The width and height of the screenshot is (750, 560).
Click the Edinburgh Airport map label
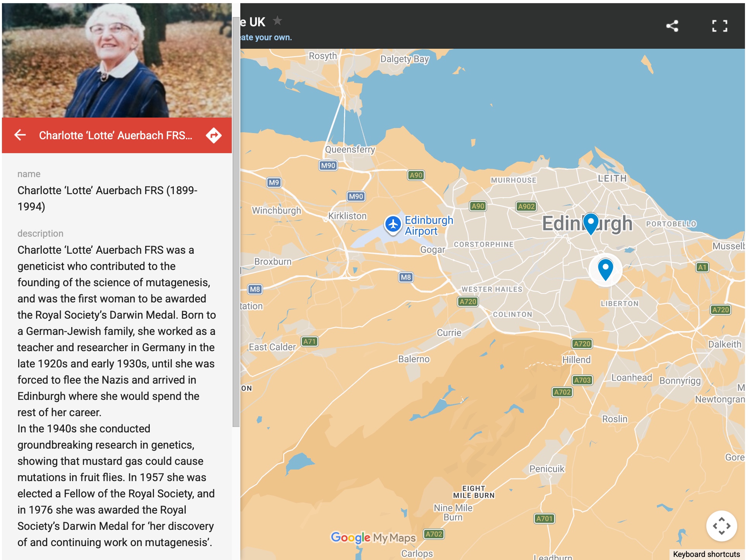(428, 225)
